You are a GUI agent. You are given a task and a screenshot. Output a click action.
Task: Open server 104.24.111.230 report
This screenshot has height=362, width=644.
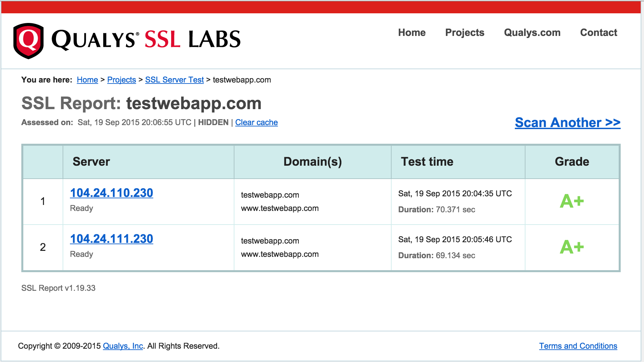(x=111, y=239)
